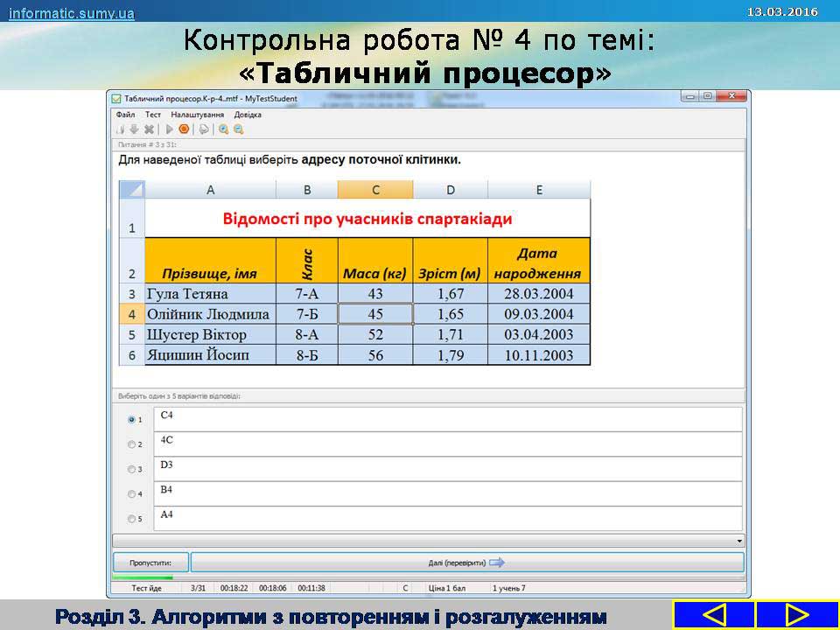Open the informatic.sumy.ua link
The image size is (840, 630).
pyautogui.click(x=72, y=13)
